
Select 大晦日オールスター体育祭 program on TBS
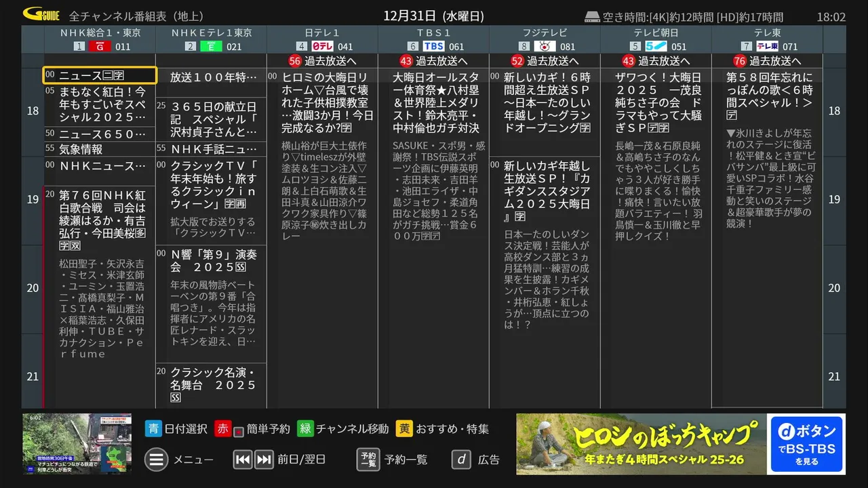[x=434, y=237]
